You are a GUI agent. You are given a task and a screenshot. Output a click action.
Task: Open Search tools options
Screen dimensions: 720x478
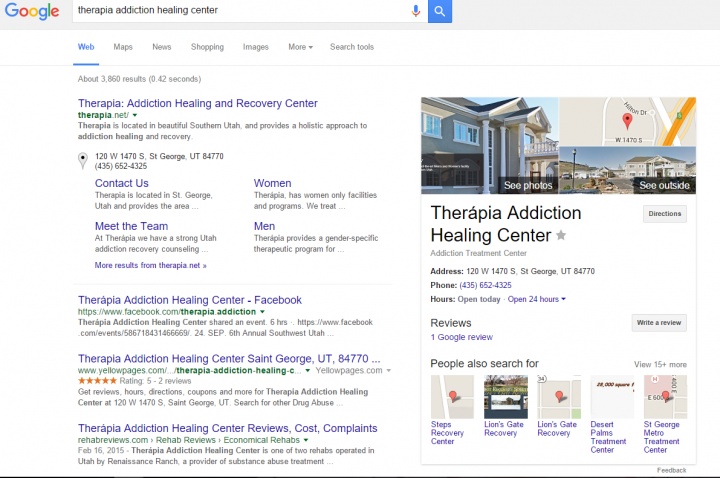pyautogui.click(x=352, y=47)
